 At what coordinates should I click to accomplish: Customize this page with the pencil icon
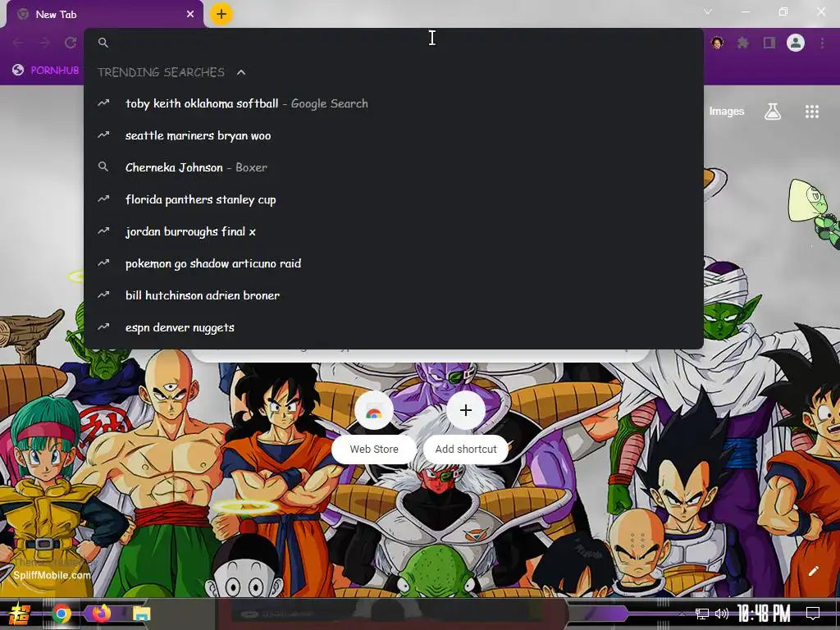tap(813, 571)
